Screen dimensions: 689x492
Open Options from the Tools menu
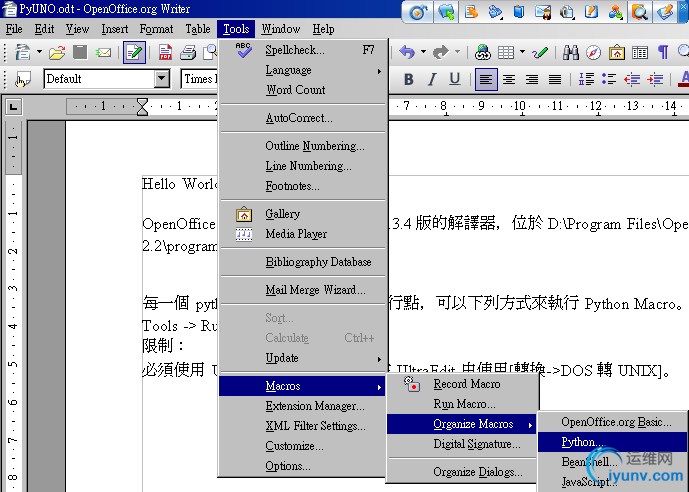coord(303,466)
